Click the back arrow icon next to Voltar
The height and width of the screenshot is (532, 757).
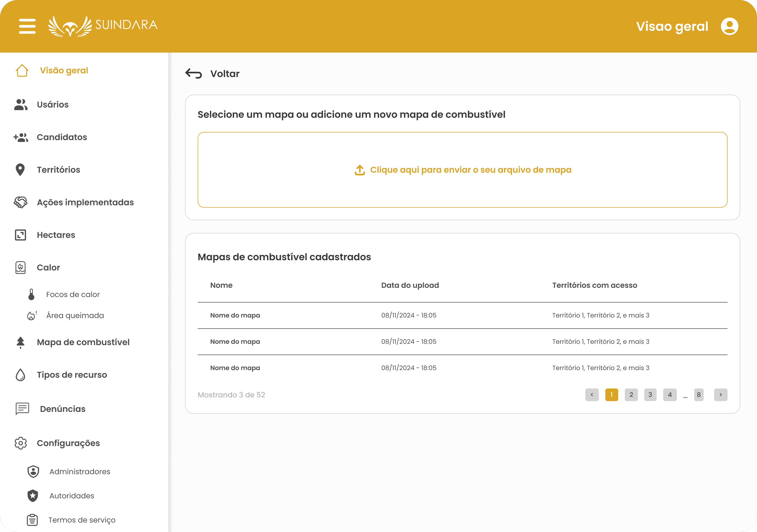[193, 74]
